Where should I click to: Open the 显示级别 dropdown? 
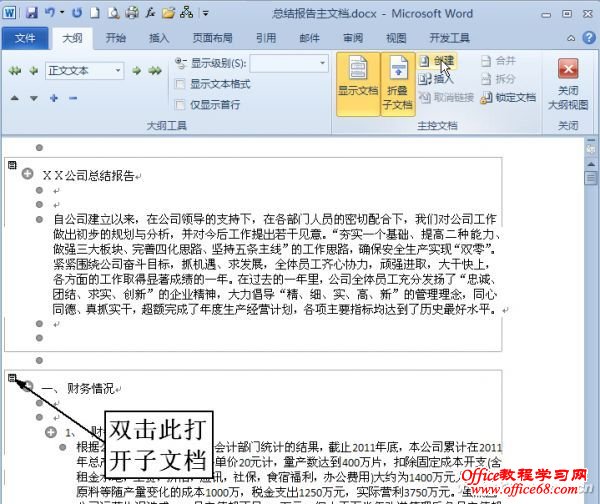[322, 63]
